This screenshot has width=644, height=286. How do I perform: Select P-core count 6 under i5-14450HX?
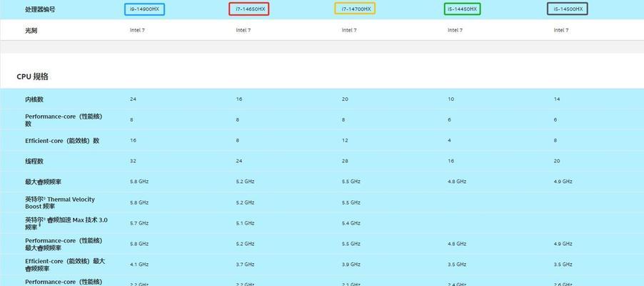point(449,119)
